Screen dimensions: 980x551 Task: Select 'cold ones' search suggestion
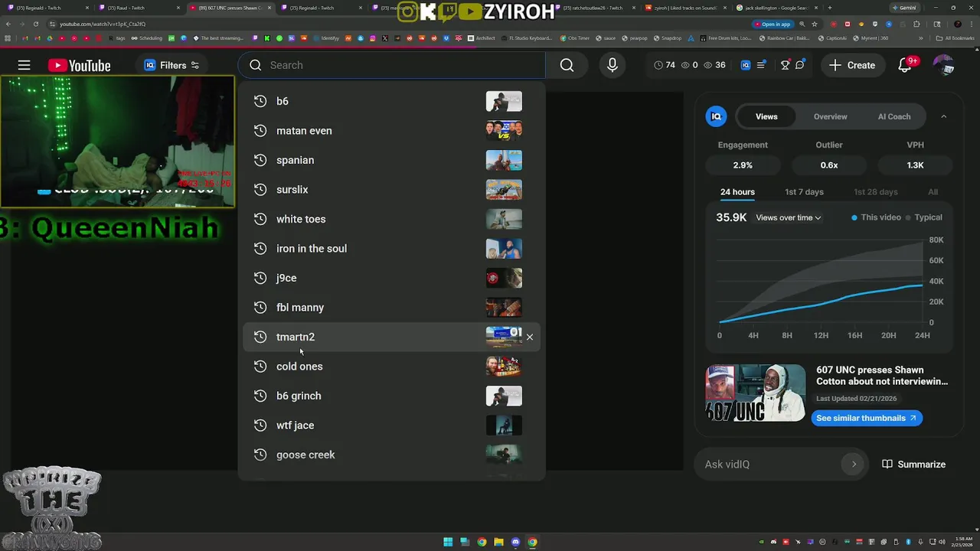[391, 367]
